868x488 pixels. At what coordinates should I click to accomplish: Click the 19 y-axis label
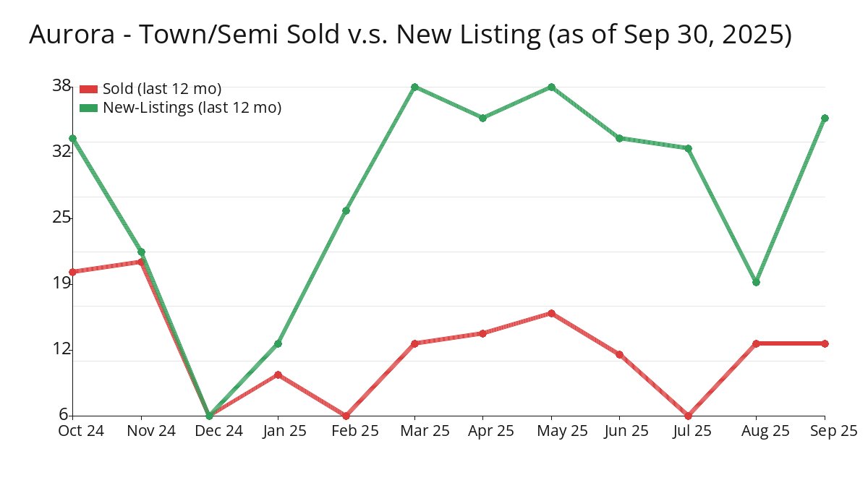coord(61,283)
